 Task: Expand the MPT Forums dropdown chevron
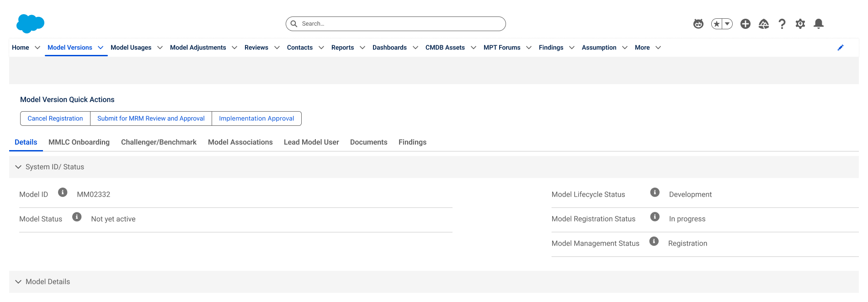tap(529, 48)
